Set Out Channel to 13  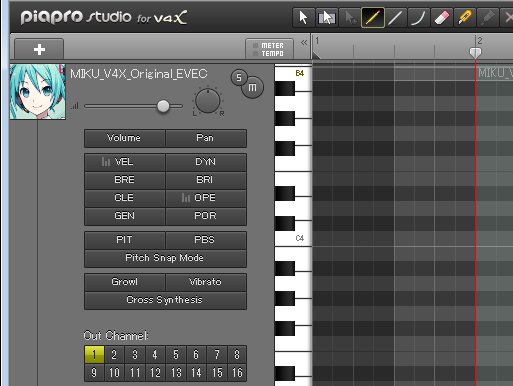point(176,372)
